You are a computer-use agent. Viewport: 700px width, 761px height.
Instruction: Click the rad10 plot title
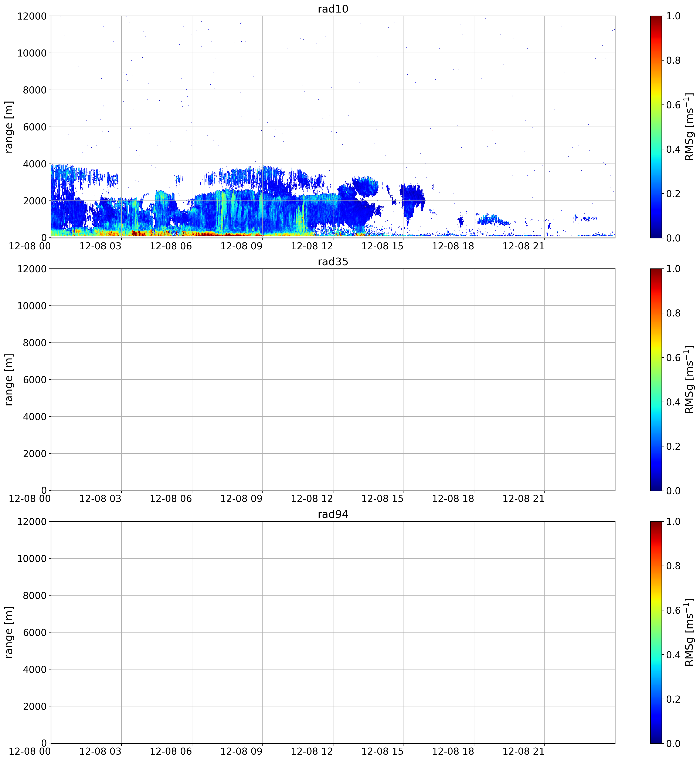coord(333,9)
